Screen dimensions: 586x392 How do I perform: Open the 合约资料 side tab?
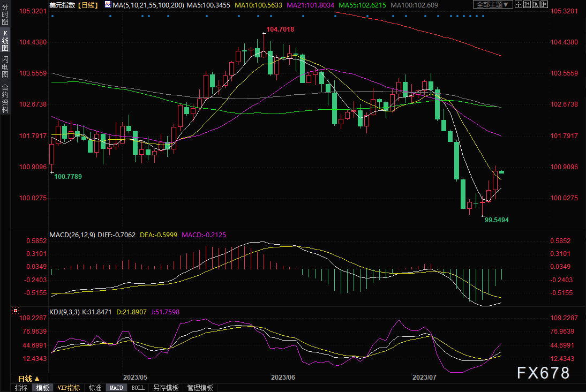(x=5, y=99)
